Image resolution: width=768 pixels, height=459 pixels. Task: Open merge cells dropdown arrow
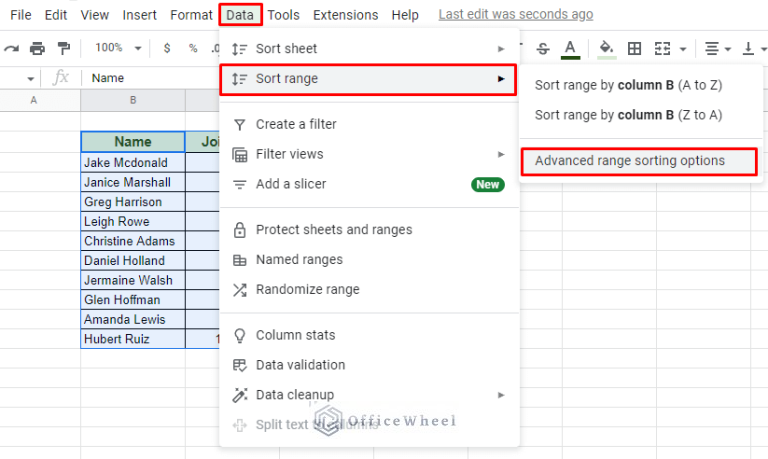683,49
